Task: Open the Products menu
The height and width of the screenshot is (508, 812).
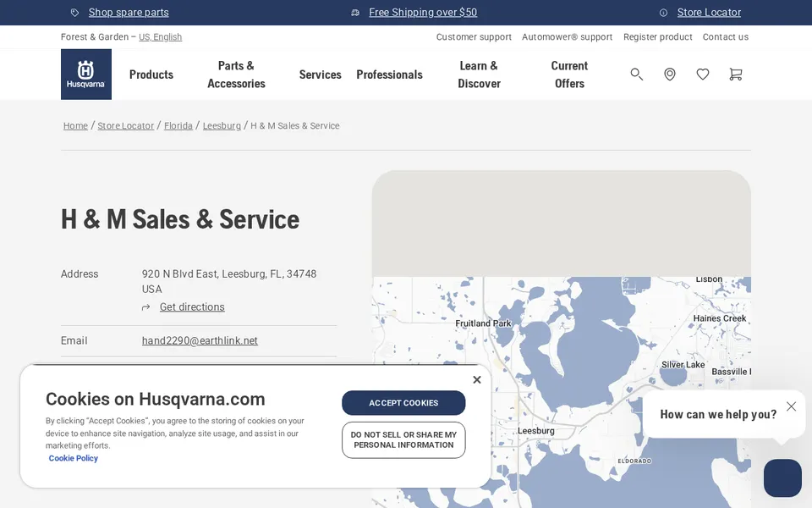Action: (x=151, y=75)
